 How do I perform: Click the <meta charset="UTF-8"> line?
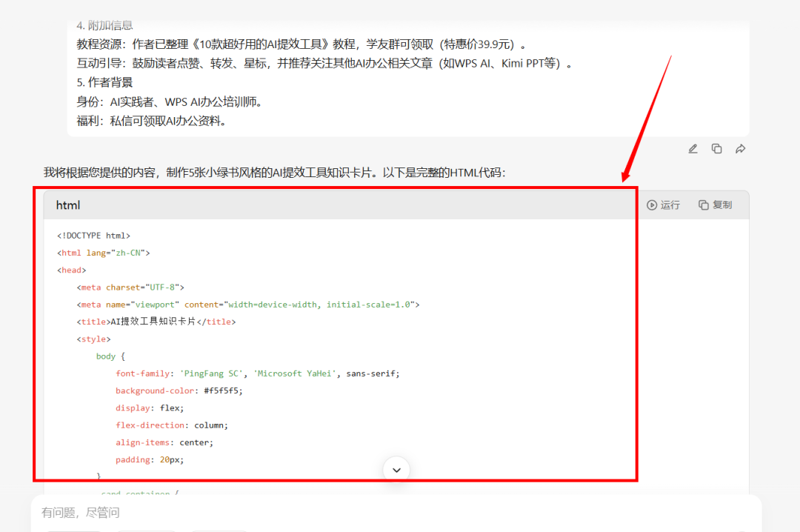(130, 287)
